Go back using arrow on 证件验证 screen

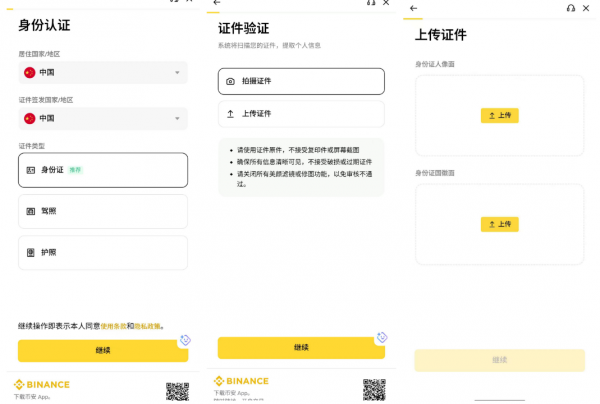[x=217, y=3]
